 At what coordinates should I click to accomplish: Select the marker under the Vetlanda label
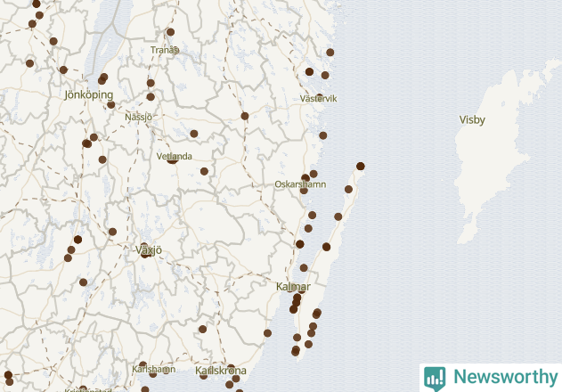(173, 160)
